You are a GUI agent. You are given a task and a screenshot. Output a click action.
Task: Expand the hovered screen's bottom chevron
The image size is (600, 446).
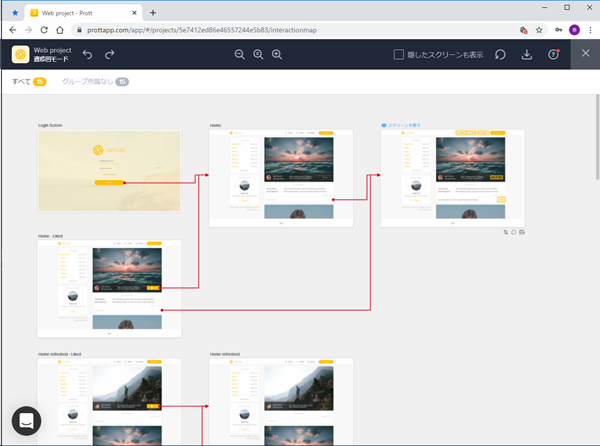[x=452, y=223]
